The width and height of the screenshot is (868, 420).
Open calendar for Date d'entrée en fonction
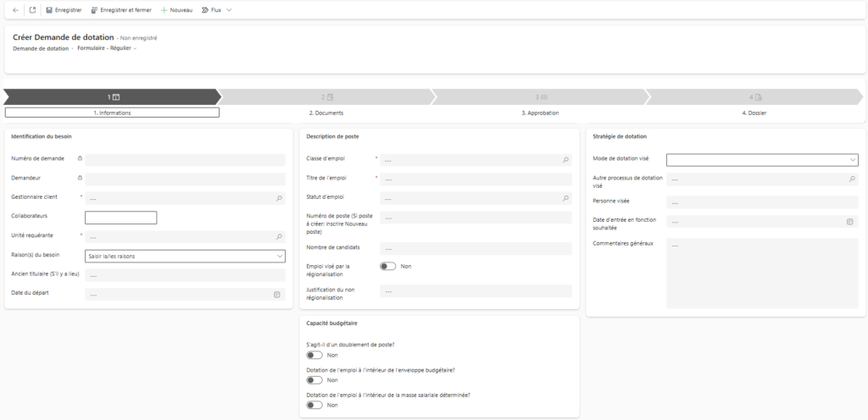pos(849,222)
